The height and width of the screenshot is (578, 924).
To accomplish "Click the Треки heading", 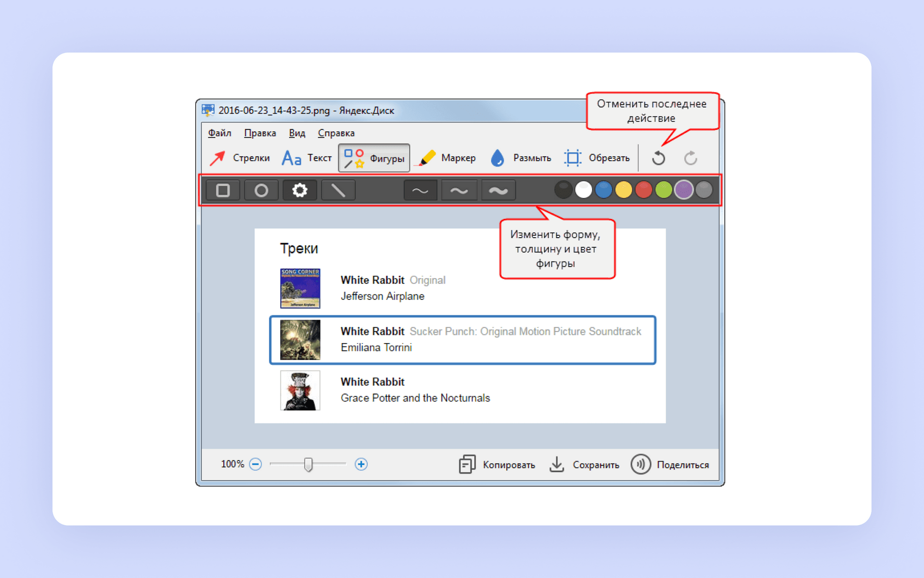I will tap(299, 248).
